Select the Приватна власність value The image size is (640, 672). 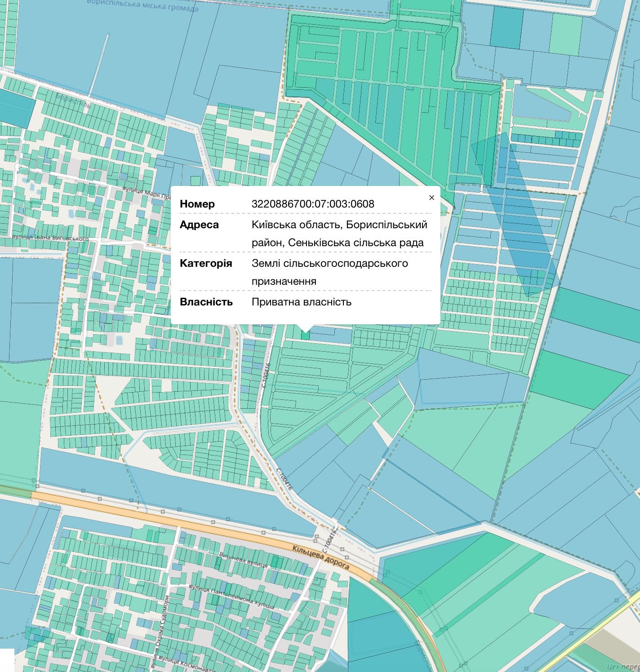coord(302,302)
